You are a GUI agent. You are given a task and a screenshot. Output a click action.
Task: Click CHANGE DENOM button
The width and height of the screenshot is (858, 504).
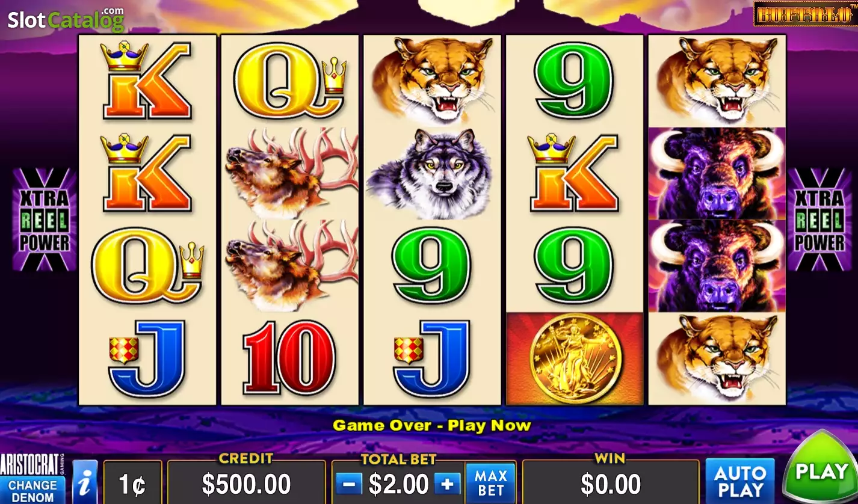(32, 490)
